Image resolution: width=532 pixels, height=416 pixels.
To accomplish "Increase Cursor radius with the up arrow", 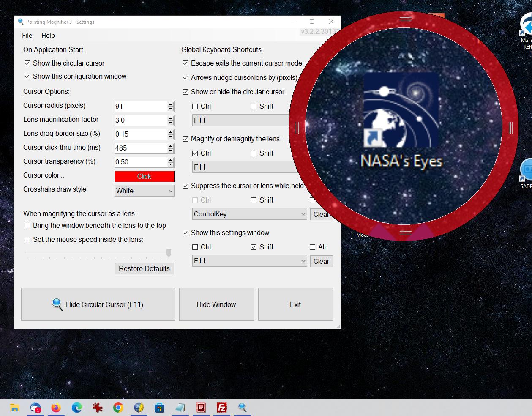I will (171, 104).
